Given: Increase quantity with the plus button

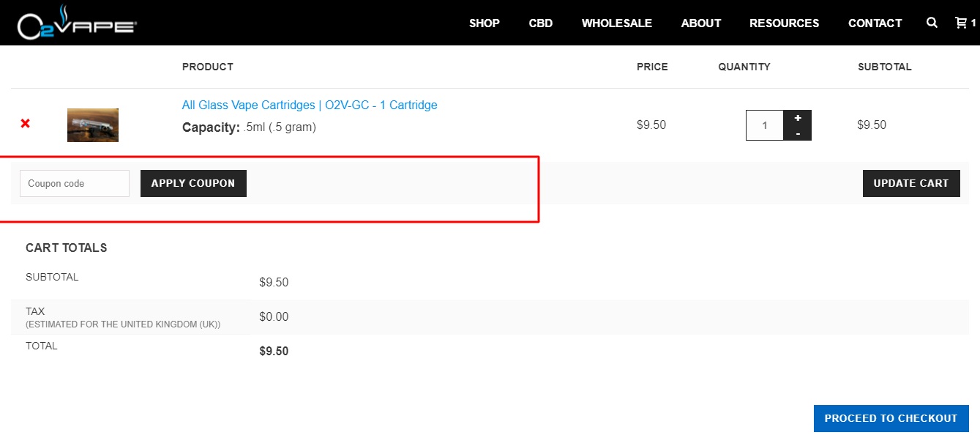Looking at the screenshot, I should point(798,118).
